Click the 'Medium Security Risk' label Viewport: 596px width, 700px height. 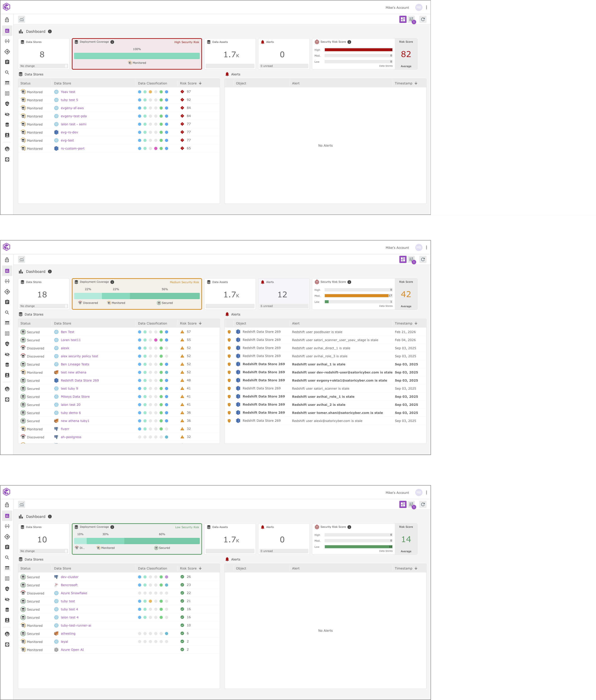point(184,282)
